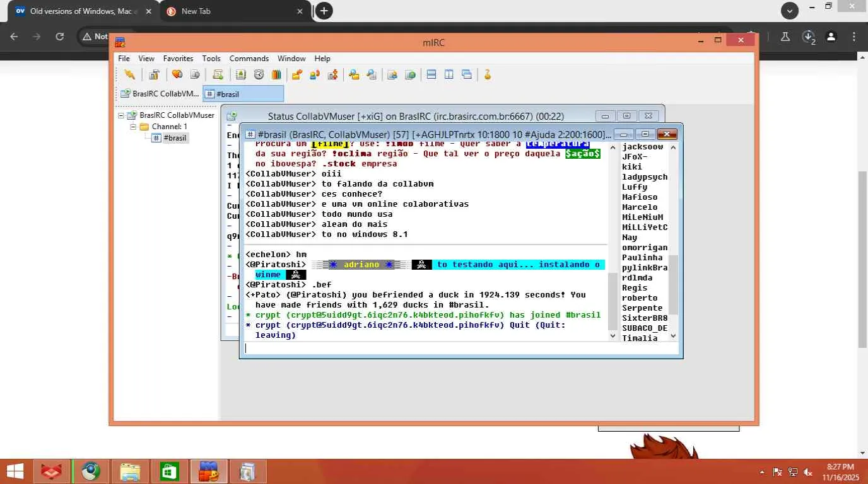Viewport: 868px width, 484px height.
Task: Select the #brasil switchbar button
Action: tap(243, 94)
